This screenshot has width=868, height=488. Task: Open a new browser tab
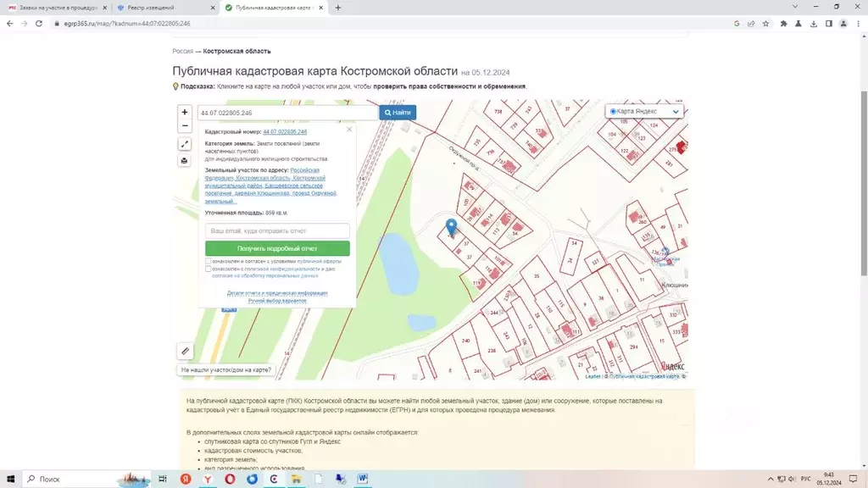[337, 8]
